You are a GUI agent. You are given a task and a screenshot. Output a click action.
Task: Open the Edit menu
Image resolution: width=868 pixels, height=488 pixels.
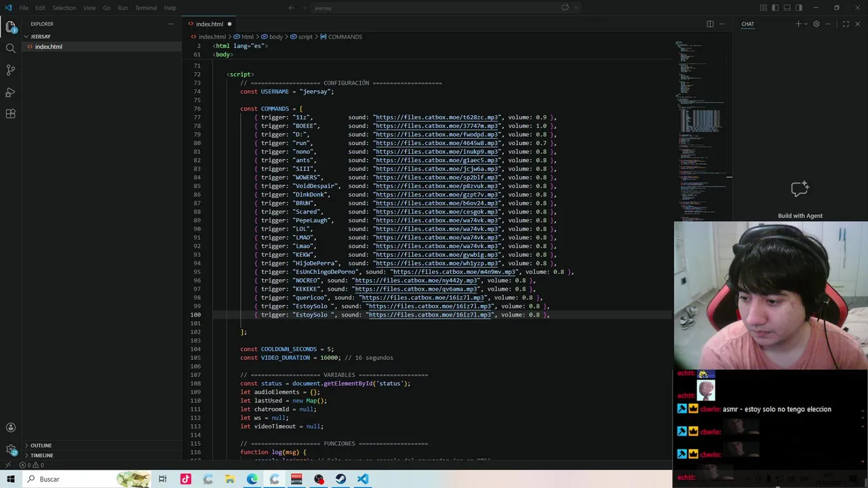pos(40,8)
